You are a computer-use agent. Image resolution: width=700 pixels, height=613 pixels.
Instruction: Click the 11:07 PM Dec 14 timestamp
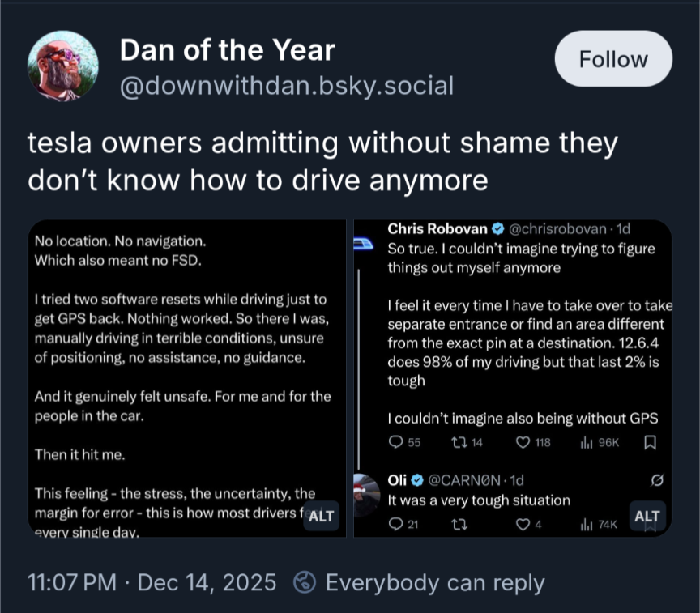pos(152,583)
